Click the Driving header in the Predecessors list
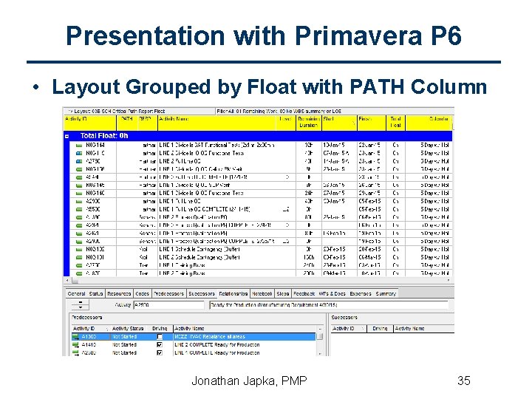 click(x=160, y=329)
